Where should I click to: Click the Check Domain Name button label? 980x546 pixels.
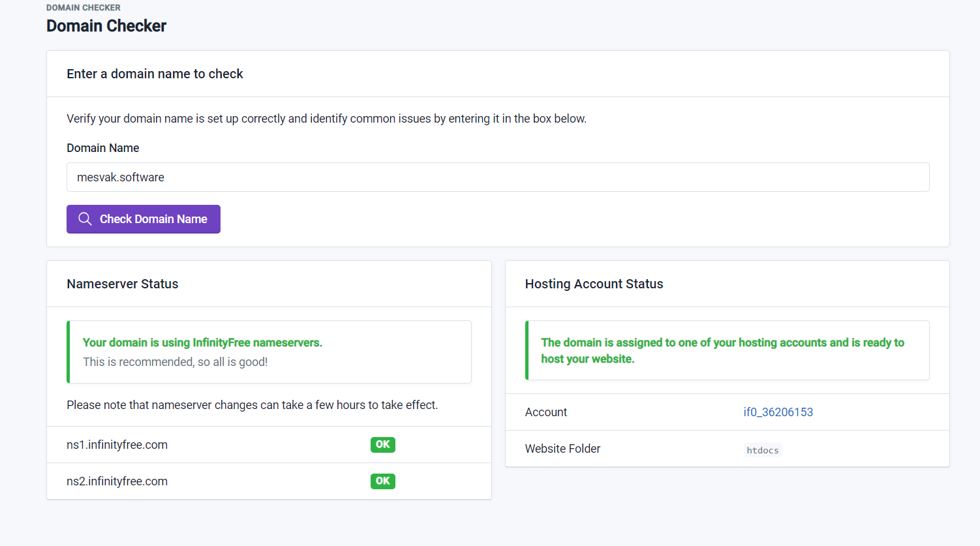click(x=153, y=219)
